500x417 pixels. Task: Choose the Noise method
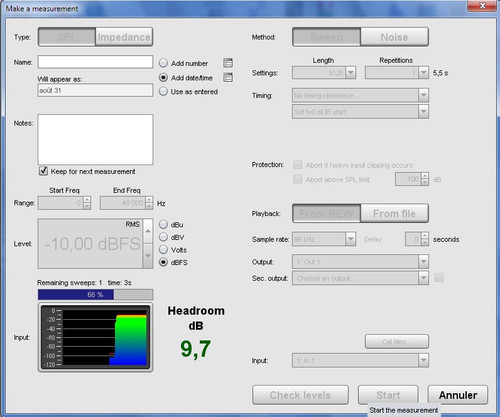[x=394, y=37]
